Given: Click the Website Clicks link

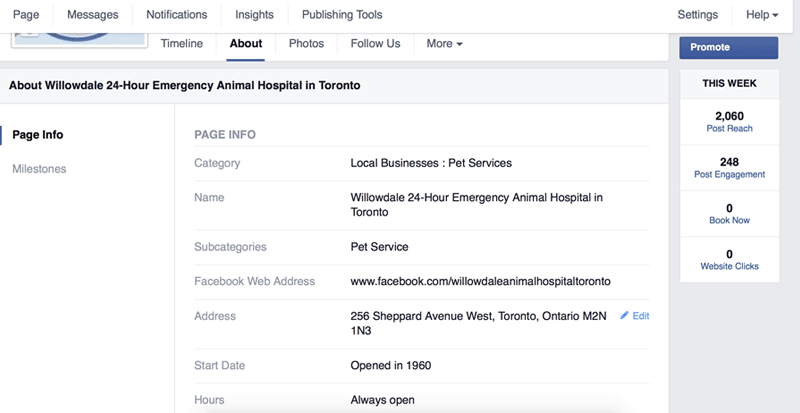Looking at the screenshot, I should tap(730, 266).
